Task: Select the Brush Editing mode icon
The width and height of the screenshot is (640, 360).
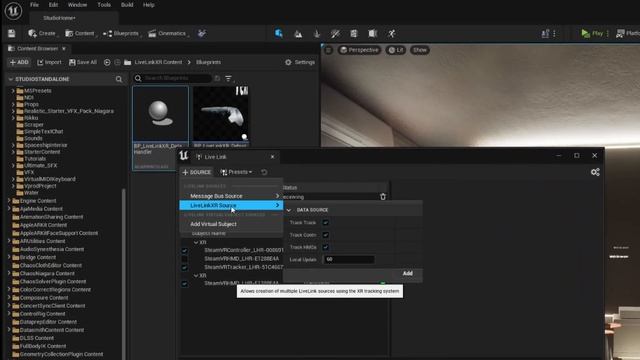Action: (x=372, y=34)
